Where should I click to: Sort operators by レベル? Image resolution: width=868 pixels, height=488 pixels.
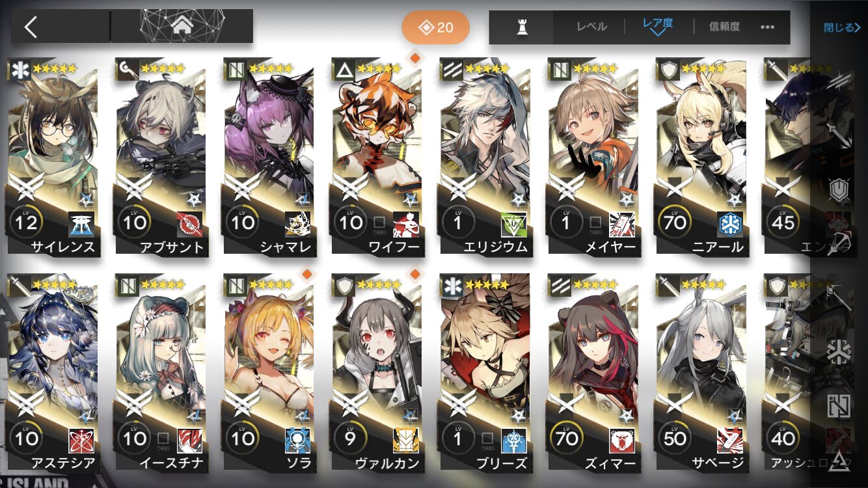coord(591,27)
